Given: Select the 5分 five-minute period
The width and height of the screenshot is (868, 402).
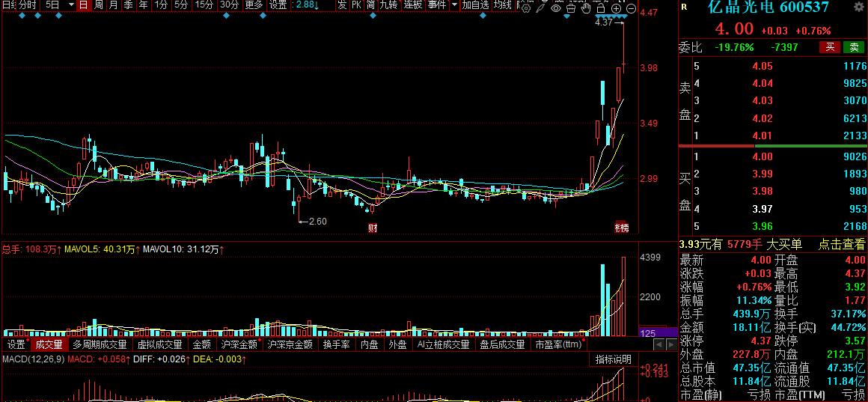Looking at the screenshot, I should 180,5.
